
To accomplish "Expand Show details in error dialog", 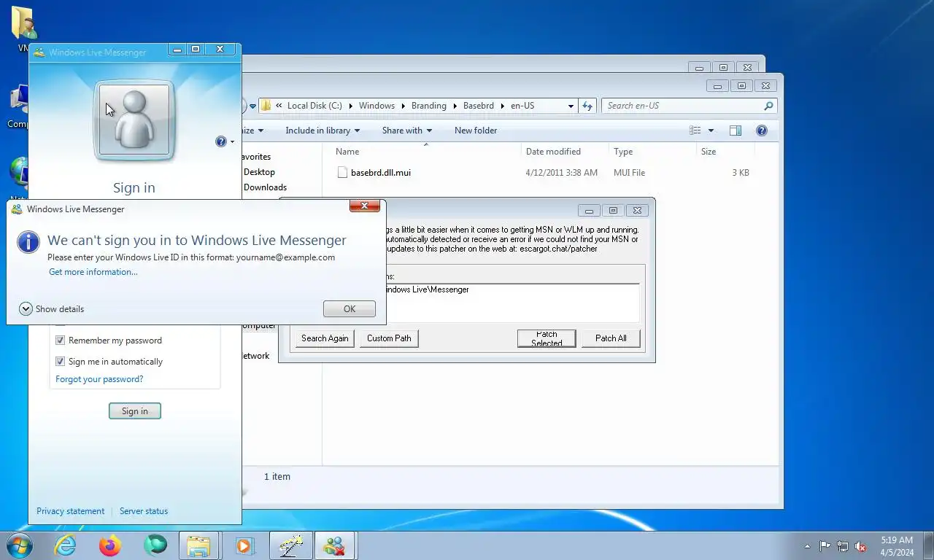I will click(51, 309).
